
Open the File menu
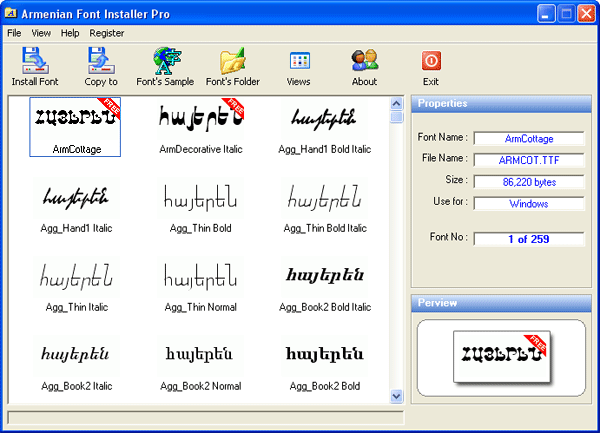[x=14, y=33]
